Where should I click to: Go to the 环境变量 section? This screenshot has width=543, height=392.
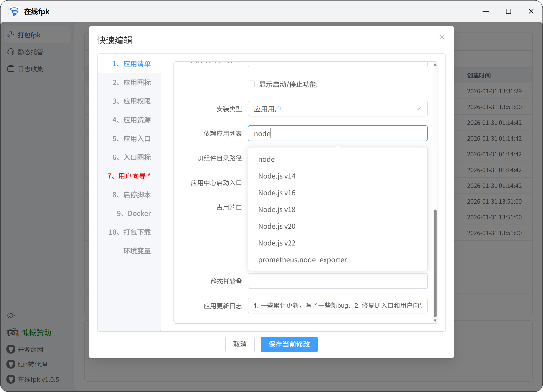pos(137,251)
